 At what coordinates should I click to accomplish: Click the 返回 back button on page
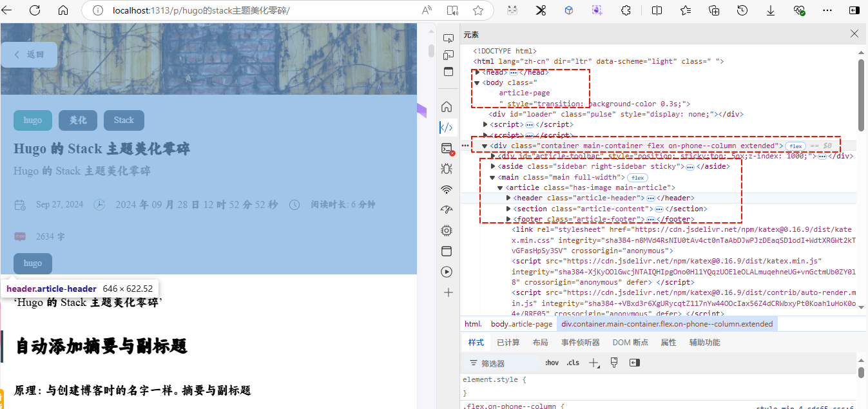[29, 55]
